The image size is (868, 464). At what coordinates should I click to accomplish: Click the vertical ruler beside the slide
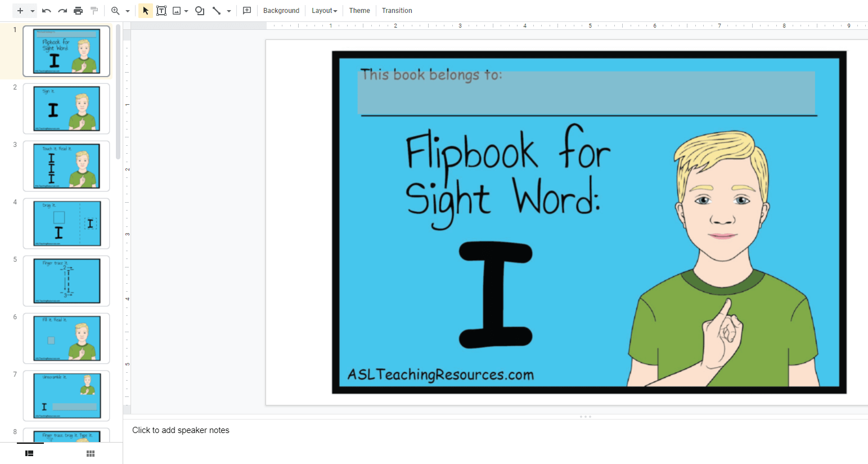pyautogui.click(x=127, y=222)
